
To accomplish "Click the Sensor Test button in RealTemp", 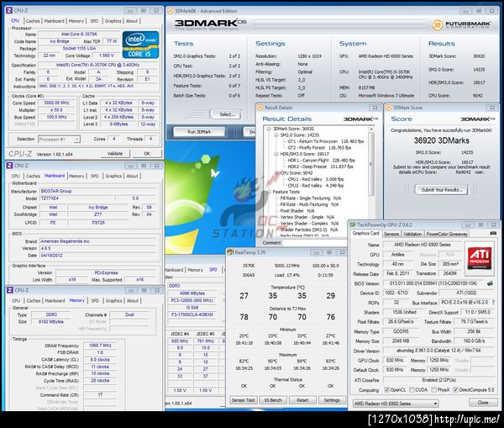I will pos(243,400).
